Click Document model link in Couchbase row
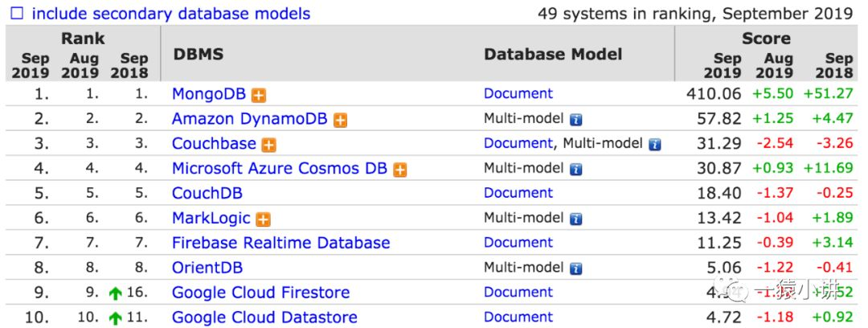The height and width of the screenshot is (328, 868). click(x=518, y=144)
